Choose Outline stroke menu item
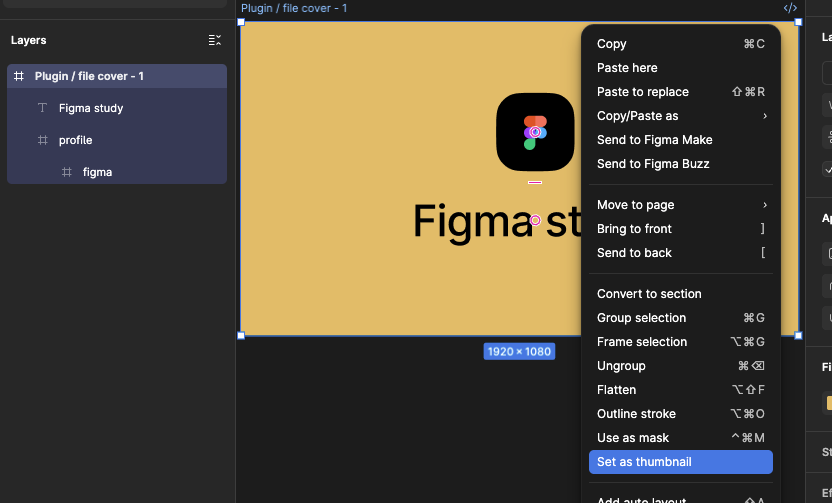 pos(681,414)
